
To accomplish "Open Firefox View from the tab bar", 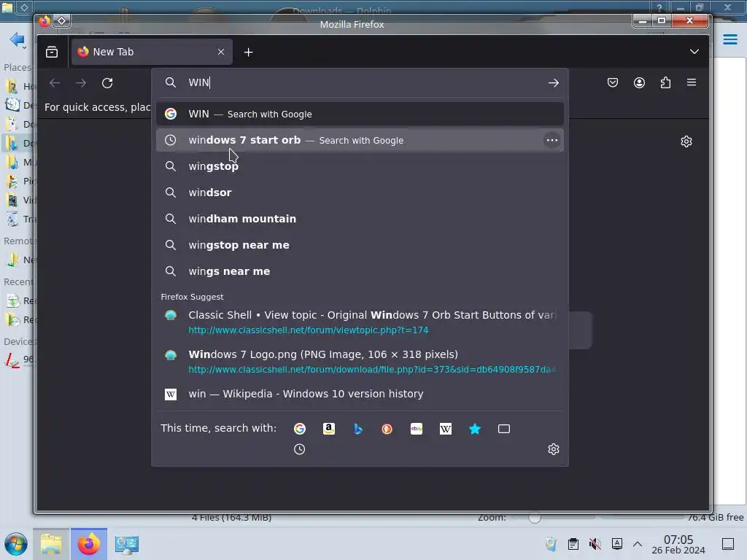I will (x=52, y=52).
